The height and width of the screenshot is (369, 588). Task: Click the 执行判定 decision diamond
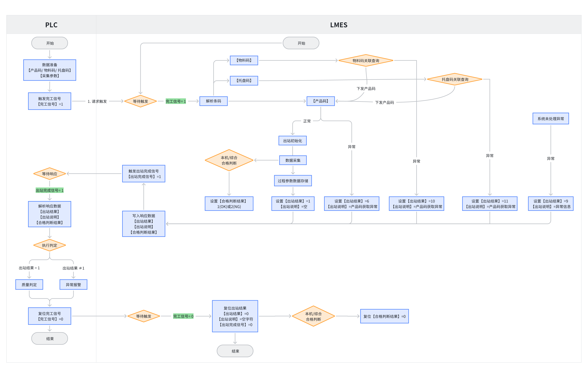(x=49, y=245)
